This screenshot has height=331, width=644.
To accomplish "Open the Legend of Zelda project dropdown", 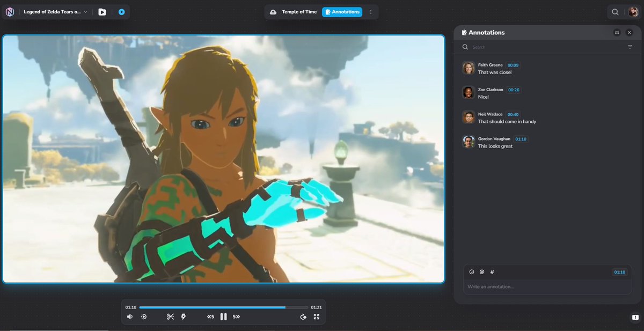I will coord(55,12).
